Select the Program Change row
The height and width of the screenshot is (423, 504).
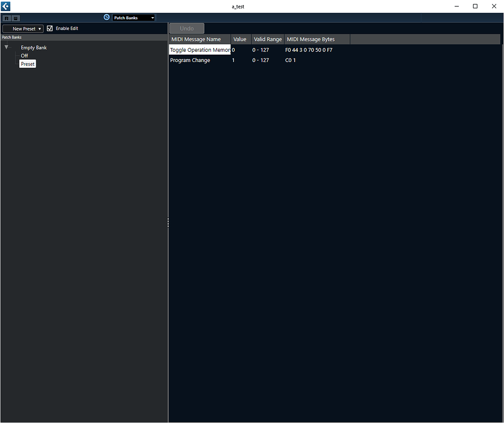pos(207,60)
